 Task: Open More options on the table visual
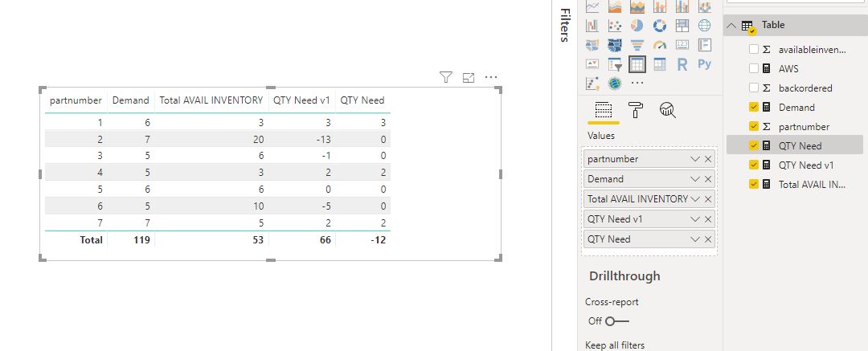(x=491, y=78)
